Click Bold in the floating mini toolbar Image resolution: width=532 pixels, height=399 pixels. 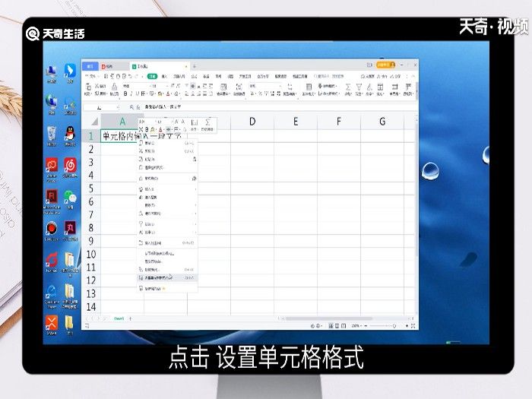tap(147, 129)
